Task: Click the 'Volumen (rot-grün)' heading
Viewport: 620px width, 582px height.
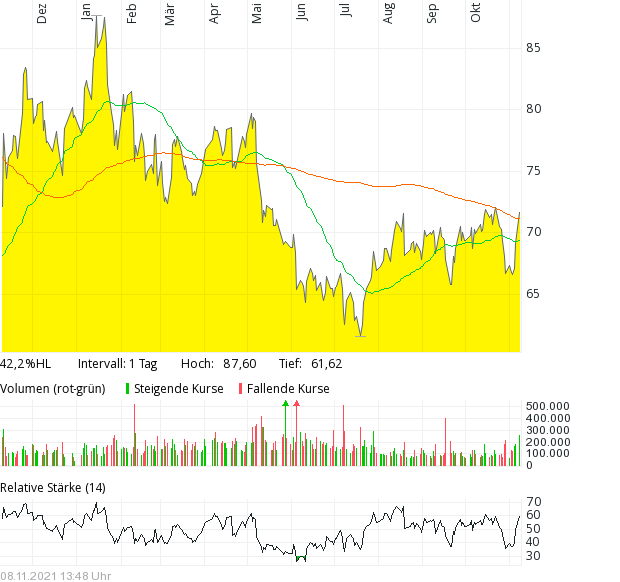Action: 54,388
